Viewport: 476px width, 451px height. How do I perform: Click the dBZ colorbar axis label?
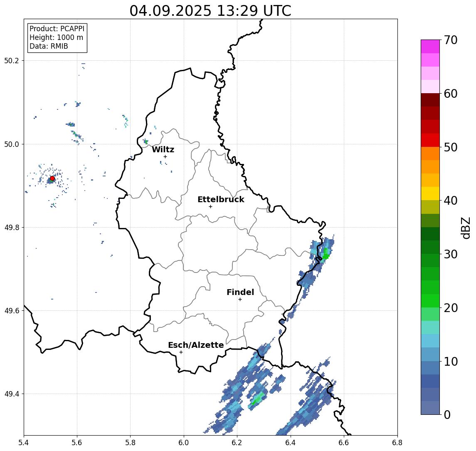point(466,228)
